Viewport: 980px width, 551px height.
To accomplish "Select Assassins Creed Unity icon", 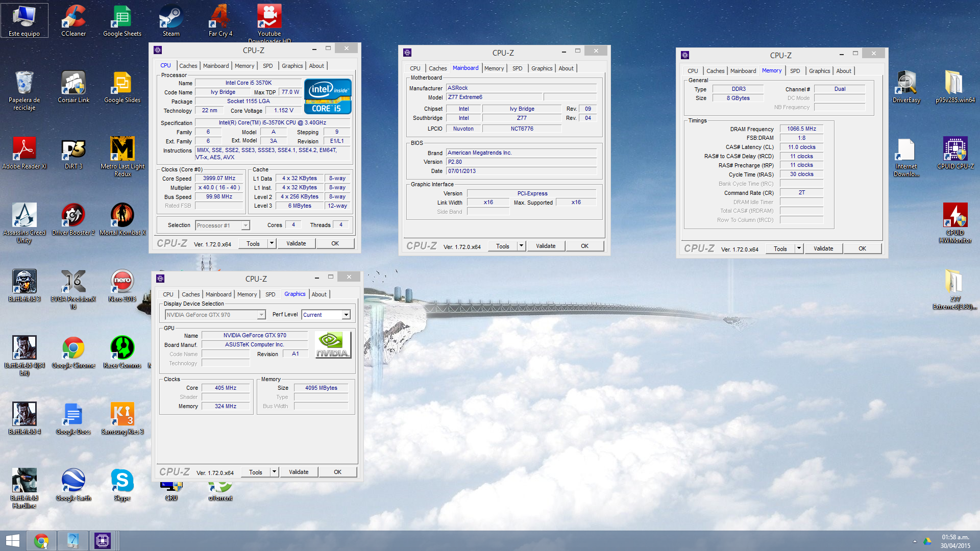I will pos(24,223).
